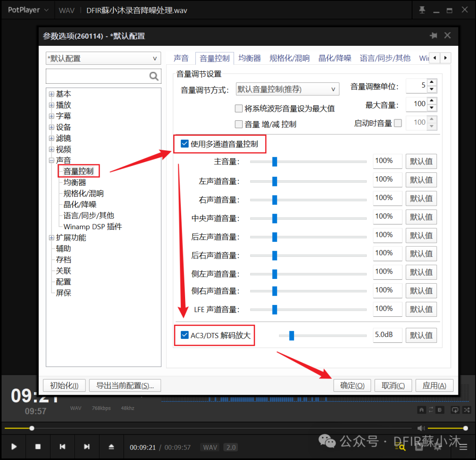476x460 pixels.
Task: Click the AC3/DTS amplification slider
Action: pyautogui.click(x=291, y=335)
